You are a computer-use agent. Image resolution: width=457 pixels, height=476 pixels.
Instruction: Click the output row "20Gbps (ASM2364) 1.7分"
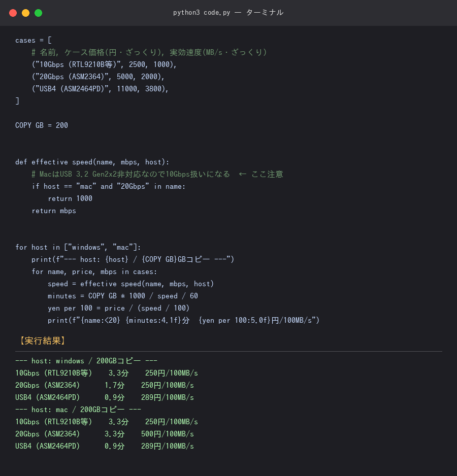[x=105, y=385]
